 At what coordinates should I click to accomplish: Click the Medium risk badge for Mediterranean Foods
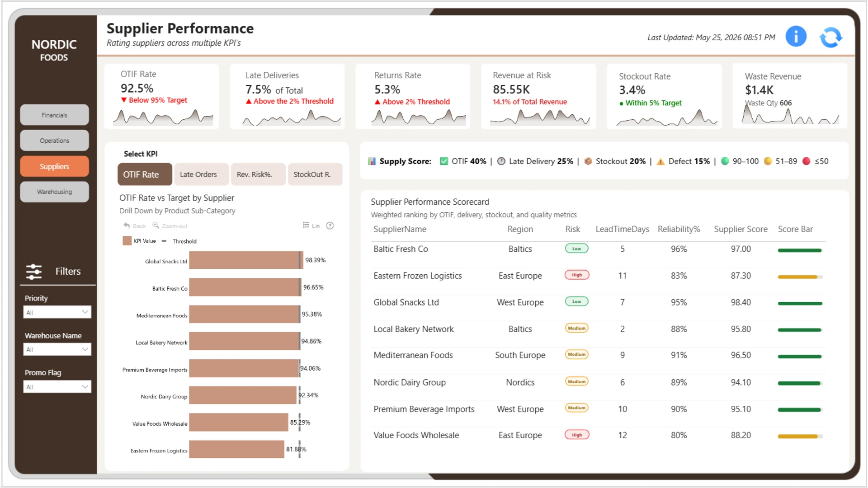coord(576,355)
